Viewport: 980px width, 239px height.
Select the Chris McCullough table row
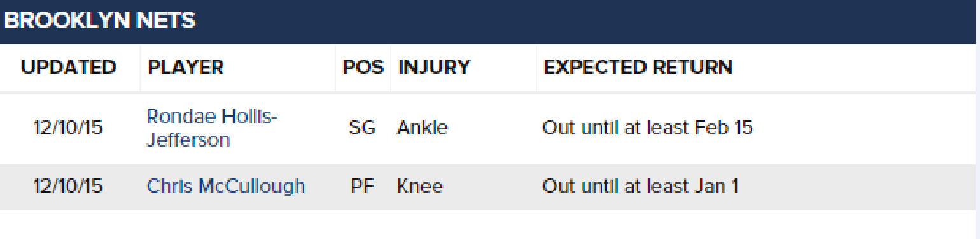(490, 187)
